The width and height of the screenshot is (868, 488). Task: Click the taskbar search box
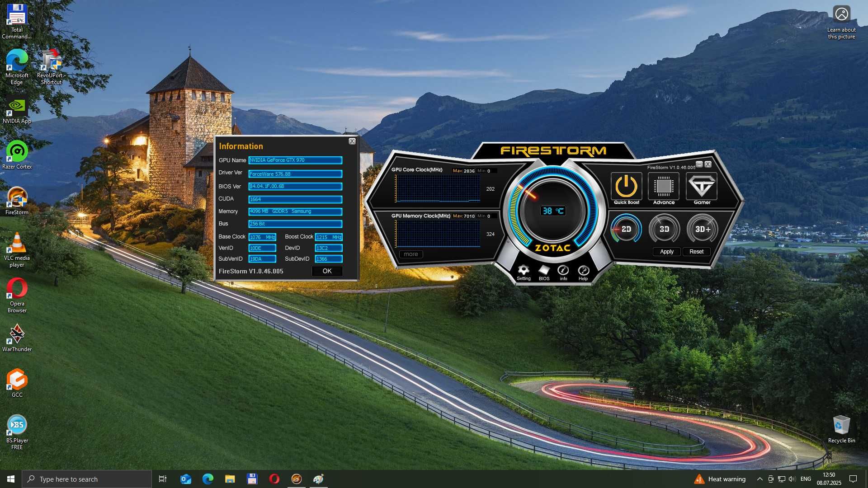[x=87, y=479]
